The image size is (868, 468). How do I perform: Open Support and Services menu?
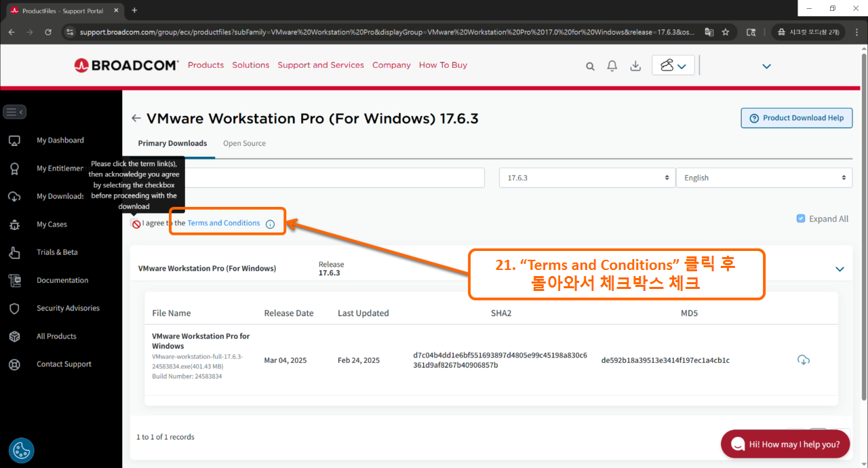321,65
